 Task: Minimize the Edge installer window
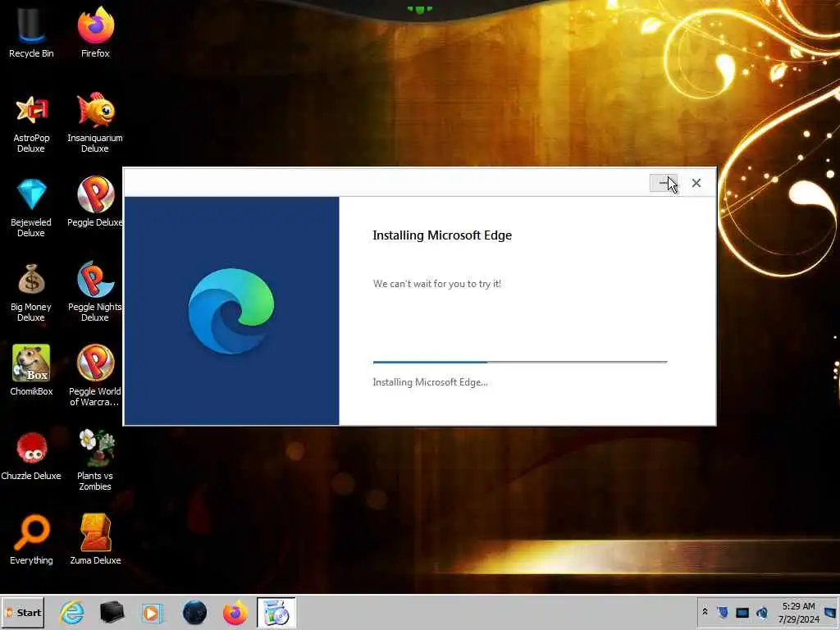pos(663,183)
